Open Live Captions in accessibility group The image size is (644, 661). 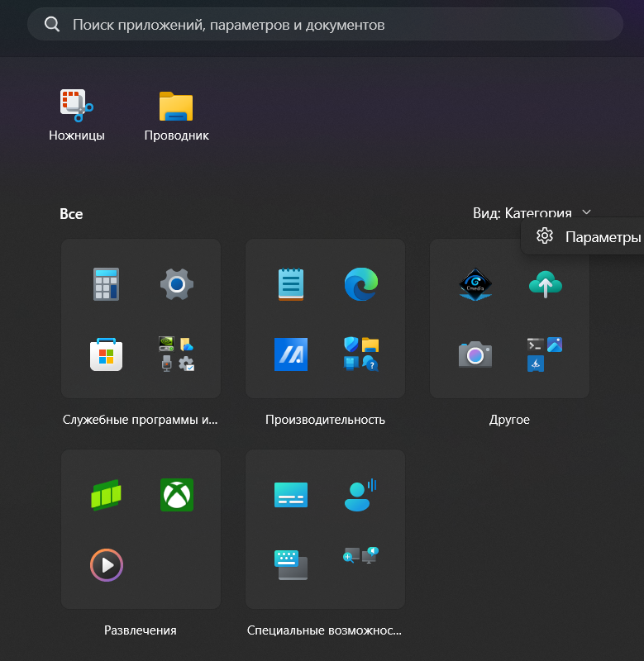coord(291,495)
